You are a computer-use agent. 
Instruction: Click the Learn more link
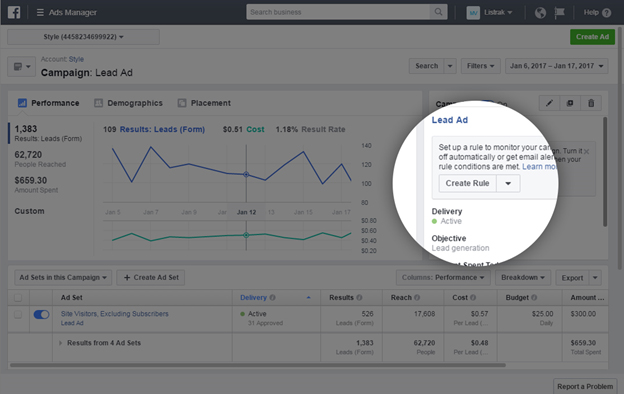(x=539, y=167)
